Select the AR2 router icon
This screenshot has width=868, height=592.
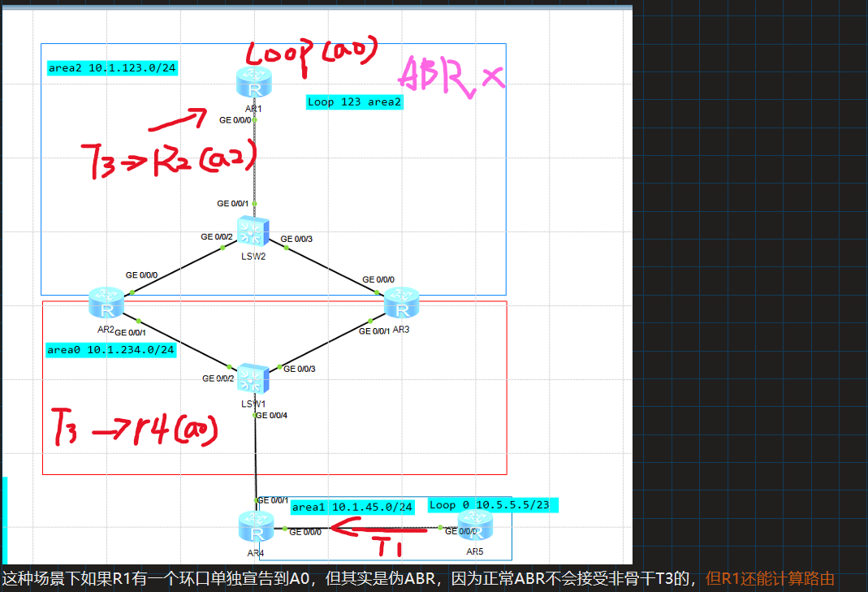coord(106,302)
